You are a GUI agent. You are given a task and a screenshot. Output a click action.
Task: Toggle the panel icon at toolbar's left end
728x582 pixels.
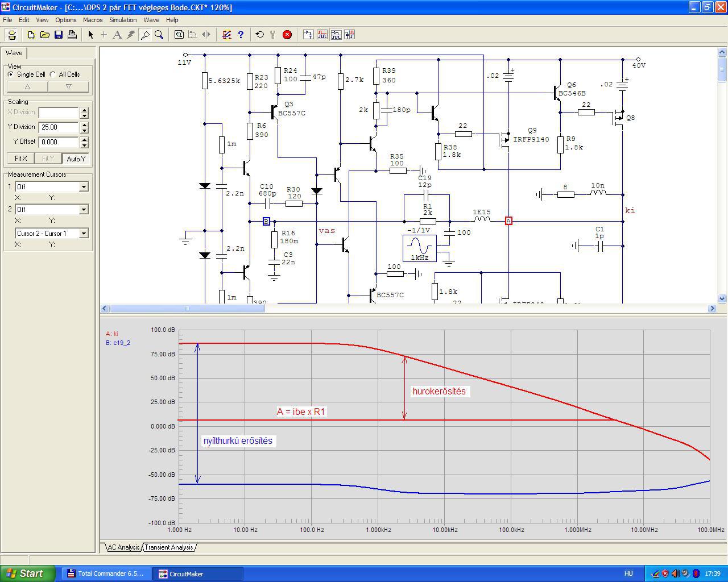[12, 35]
